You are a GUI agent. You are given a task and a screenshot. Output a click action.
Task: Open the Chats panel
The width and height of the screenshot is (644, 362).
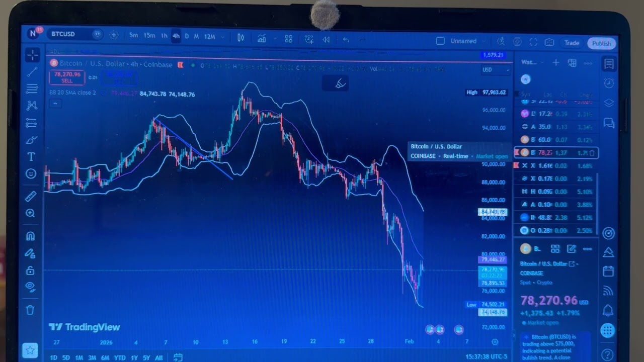click(x=609, y=122)
